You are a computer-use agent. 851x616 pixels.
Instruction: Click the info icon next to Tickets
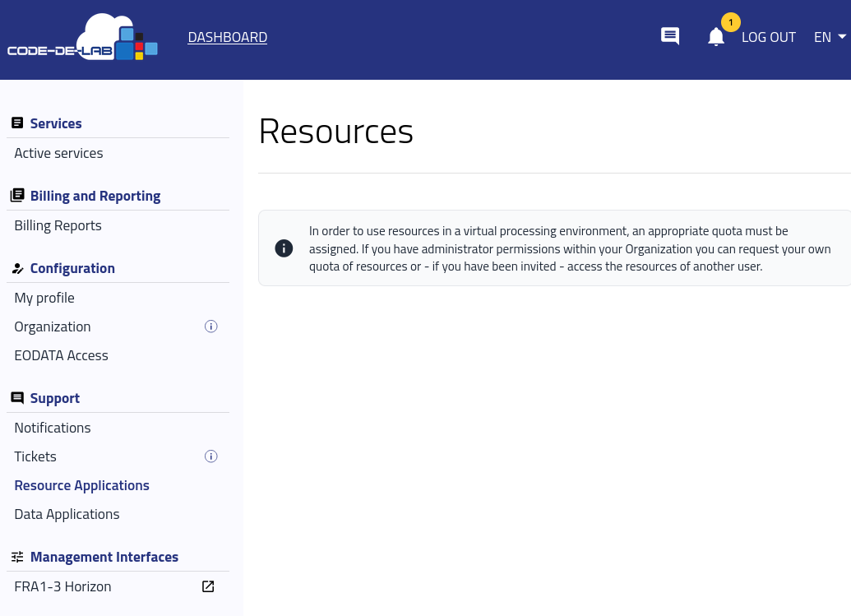[211, 456]
